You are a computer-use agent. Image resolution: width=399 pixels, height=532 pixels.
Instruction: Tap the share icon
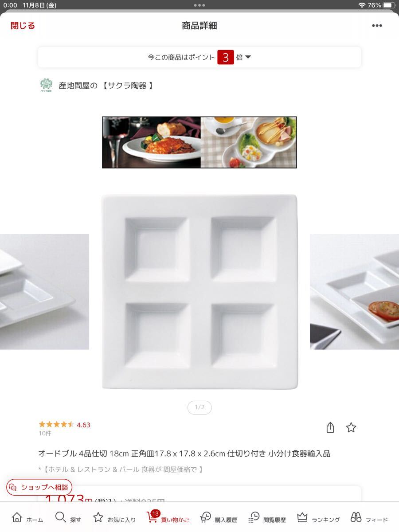(x=330, y=427)
